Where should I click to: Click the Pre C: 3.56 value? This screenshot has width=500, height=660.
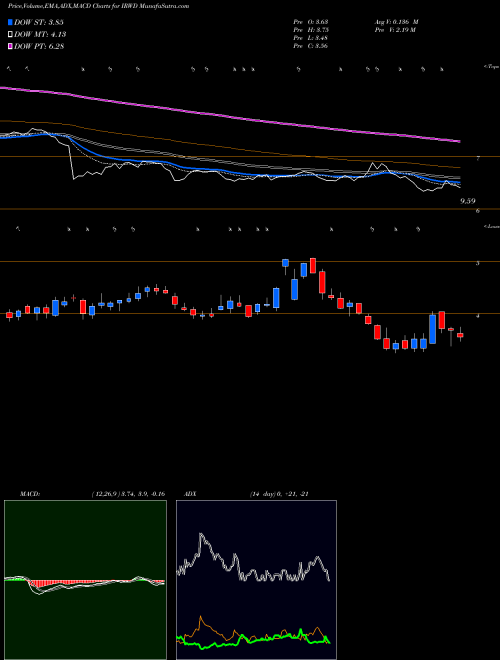[x=311, y=46]
